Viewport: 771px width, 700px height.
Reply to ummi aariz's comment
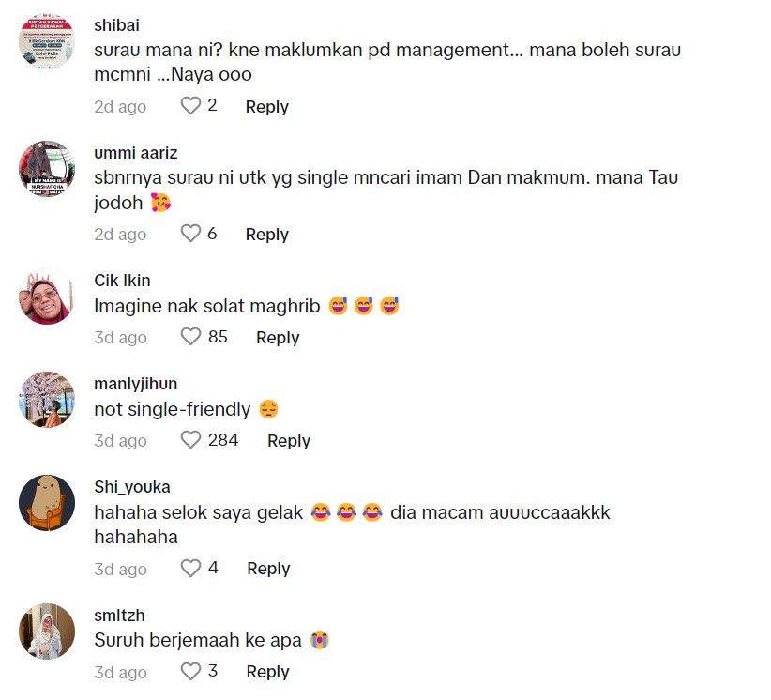(x=267, y=235)
